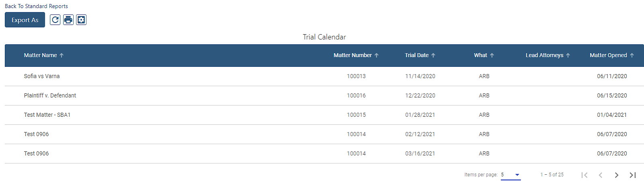Go to the next page arrow
The height and width of the screenshot is (186, 644).
point(616,175)
